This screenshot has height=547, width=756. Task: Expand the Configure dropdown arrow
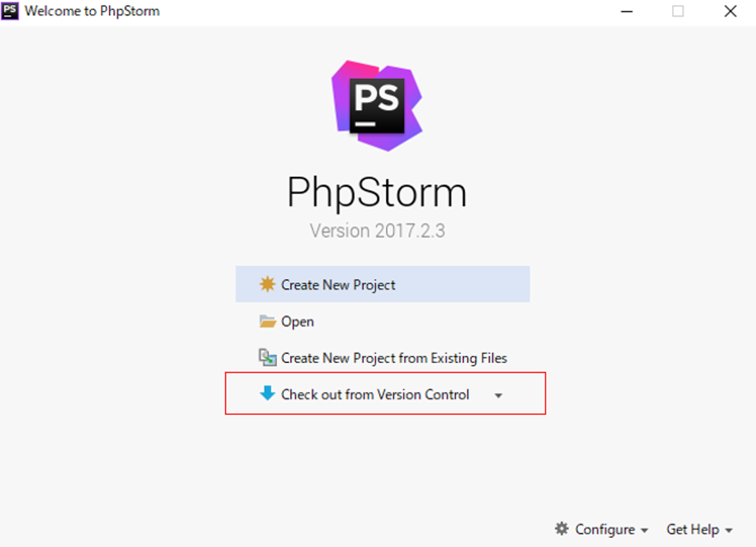point(644,530)
